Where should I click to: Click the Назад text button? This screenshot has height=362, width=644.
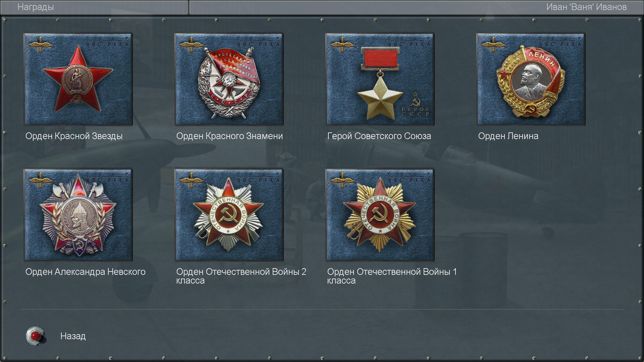pos(73,336)
